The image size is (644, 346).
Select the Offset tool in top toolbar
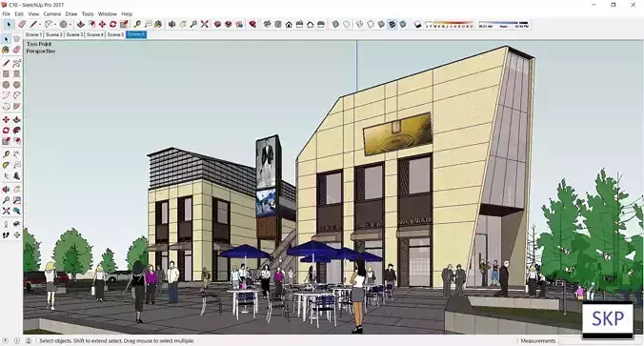[91, 24]
